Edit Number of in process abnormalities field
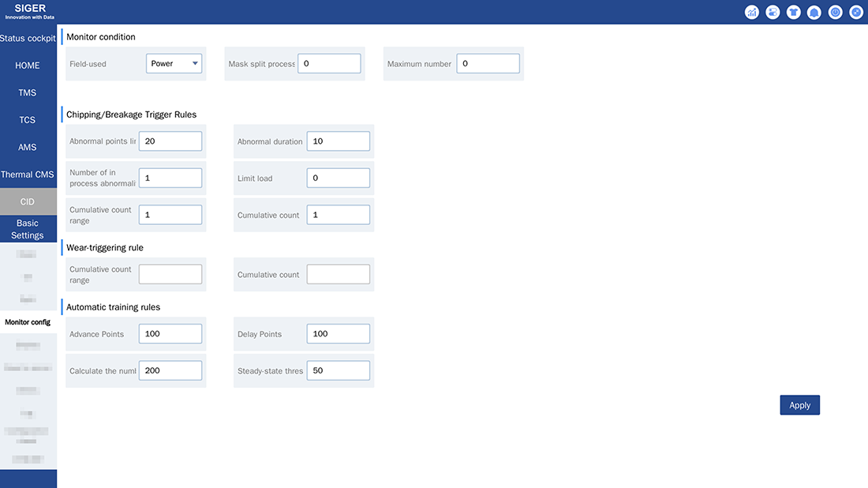The image size is (868, 488). click(170, 178)
